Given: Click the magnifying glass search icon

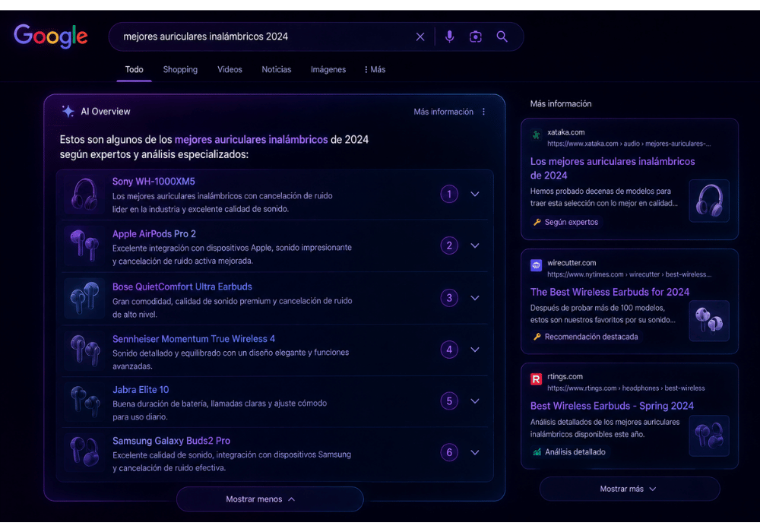Looking at the screenshot, I should 502,36.
